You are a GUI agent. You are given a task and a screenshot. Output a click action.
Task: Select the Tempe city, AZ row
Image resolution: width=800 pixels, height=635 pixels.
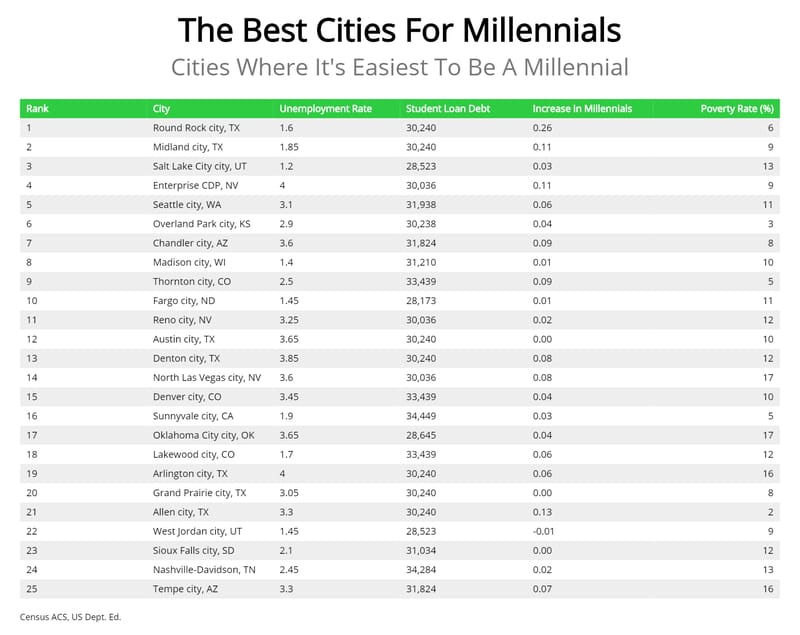point(186,587)
